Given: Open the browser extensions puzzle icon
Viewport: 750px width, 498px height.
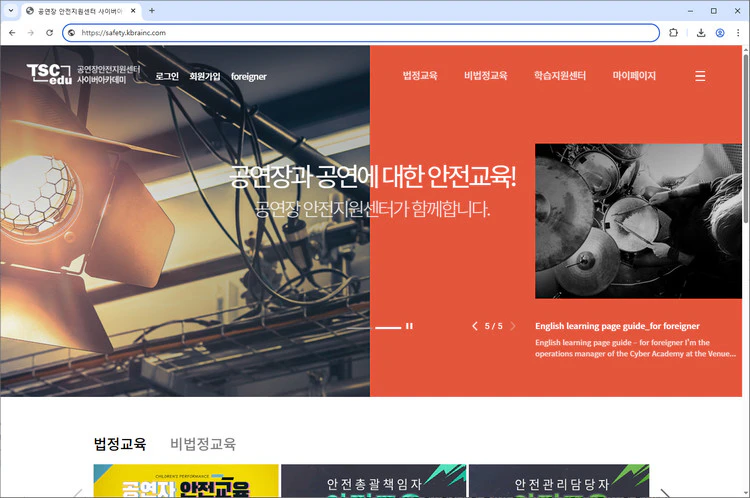Looking at the screenshot, I should (x=673, y=33).
